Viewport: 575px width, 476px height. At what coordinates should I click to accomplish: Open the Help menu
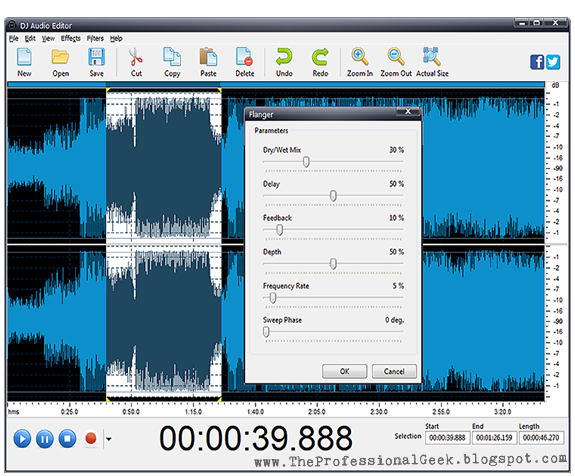116,39
